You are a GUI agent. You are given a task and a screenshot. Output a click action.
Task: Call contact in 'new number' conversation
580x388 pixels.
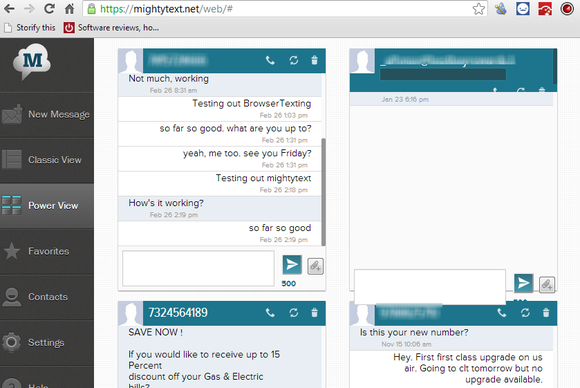(502, 313)
